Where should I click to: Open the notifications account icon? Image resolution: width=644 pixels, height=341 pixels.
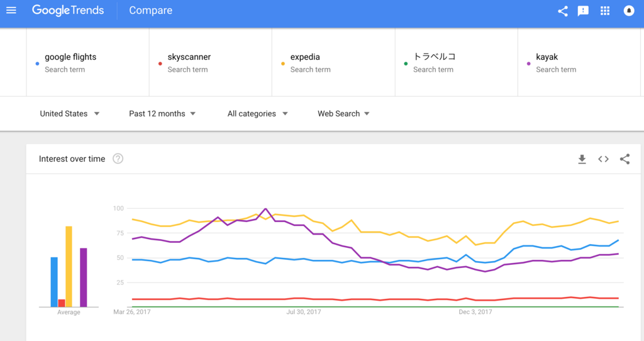point(629,11)
